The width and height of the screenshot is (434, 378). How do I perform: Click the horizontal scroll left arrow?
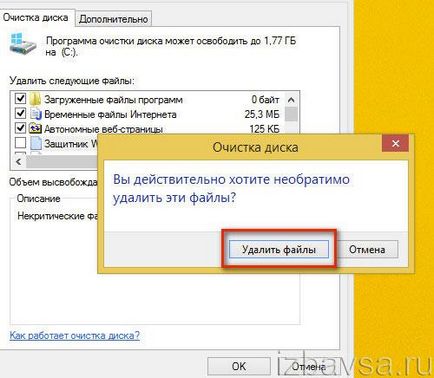click(19, 162)
